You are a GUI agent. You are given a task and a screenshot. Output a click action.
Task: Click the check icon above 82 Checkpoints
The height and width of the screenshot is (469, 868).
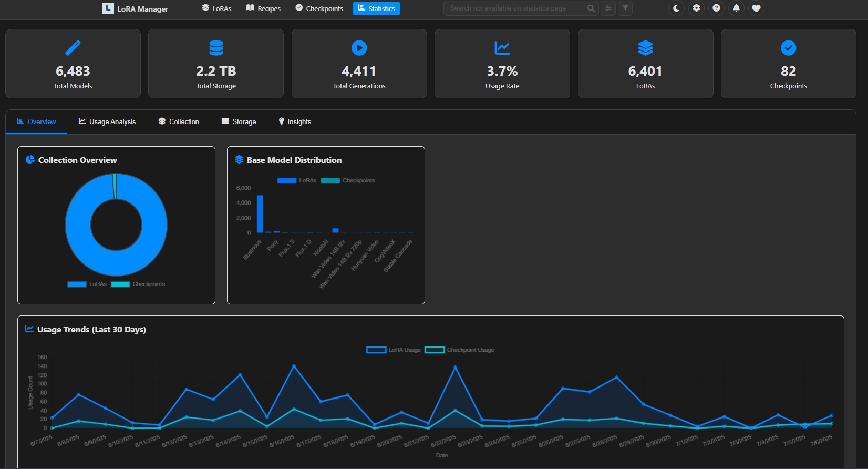789,48
